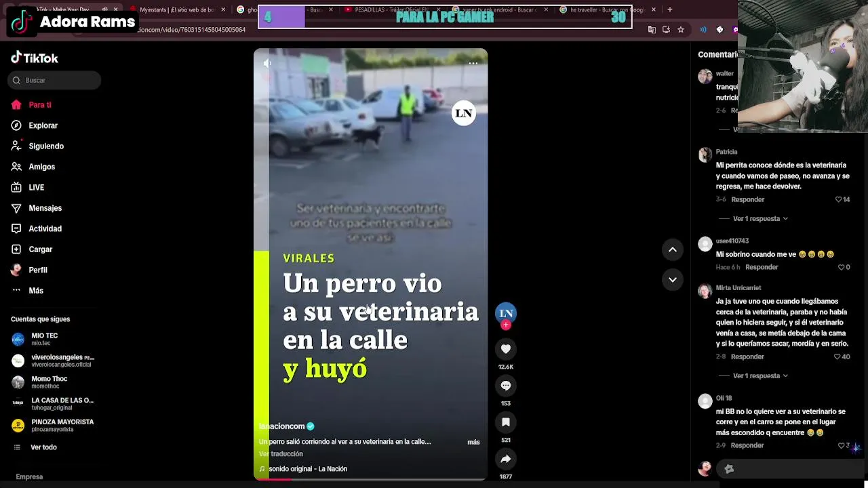Like user410743's comment with the heart
Image resolution: width=868 pixels, height=488 pixels.
842,267
